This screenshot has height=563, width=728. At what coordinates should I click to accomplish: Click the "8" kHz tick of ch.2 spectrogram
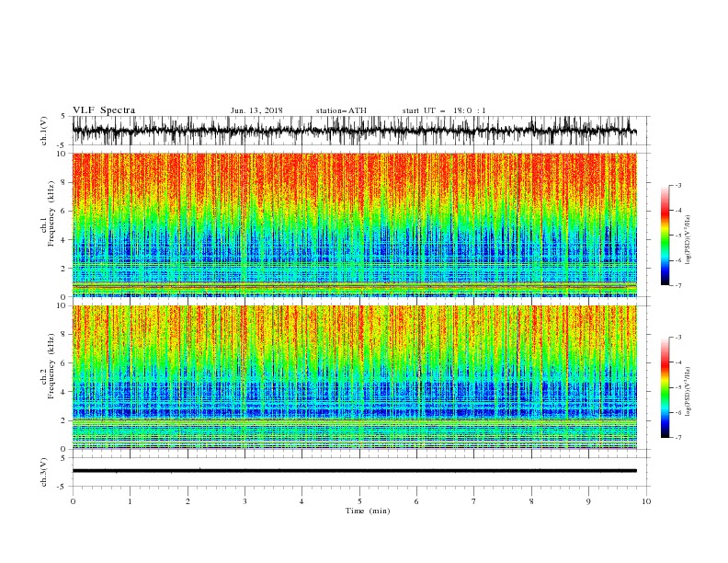pyautogui.click(x=64, y=335)
